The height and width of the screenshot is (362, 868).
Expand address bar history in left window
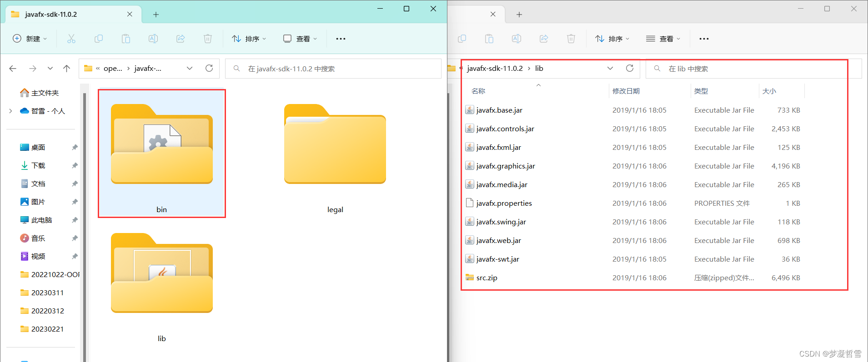click(190, 68)
